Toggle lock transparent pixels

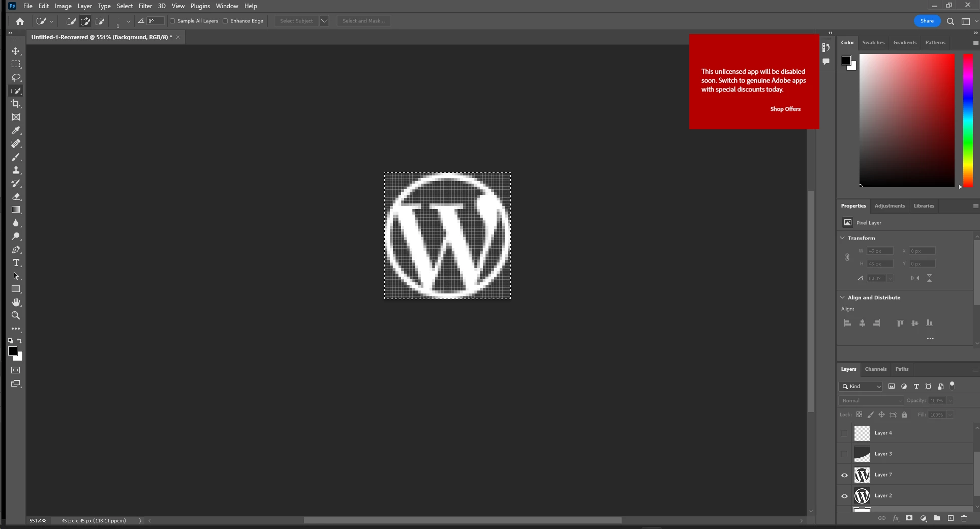pyautogui.click(x=859, y=415)
